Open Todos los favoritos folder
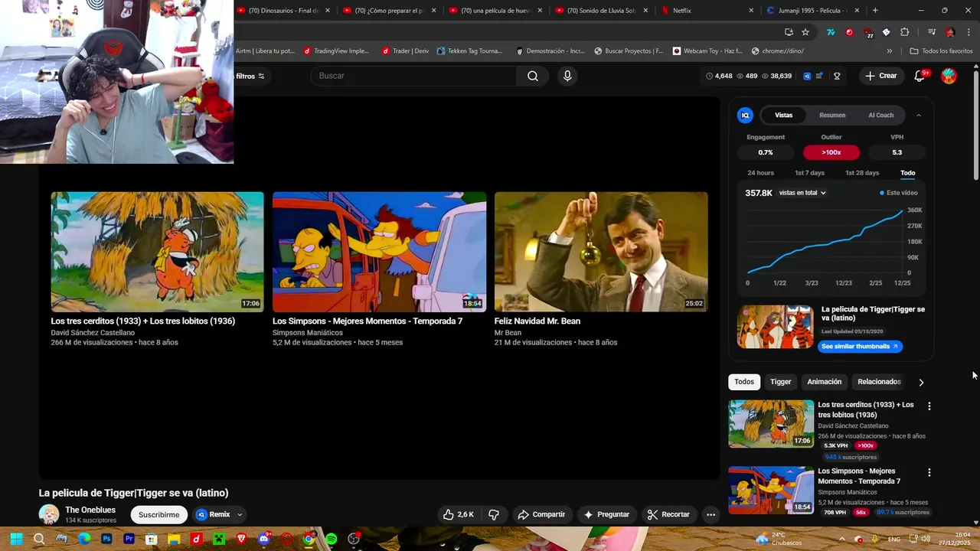Screen dimensions: 980x551 point(941,51)
